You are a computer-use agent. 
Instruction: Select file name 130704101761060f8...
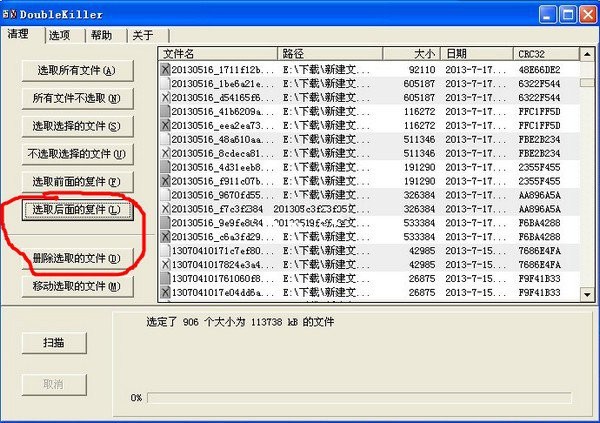tap(223, 278)
